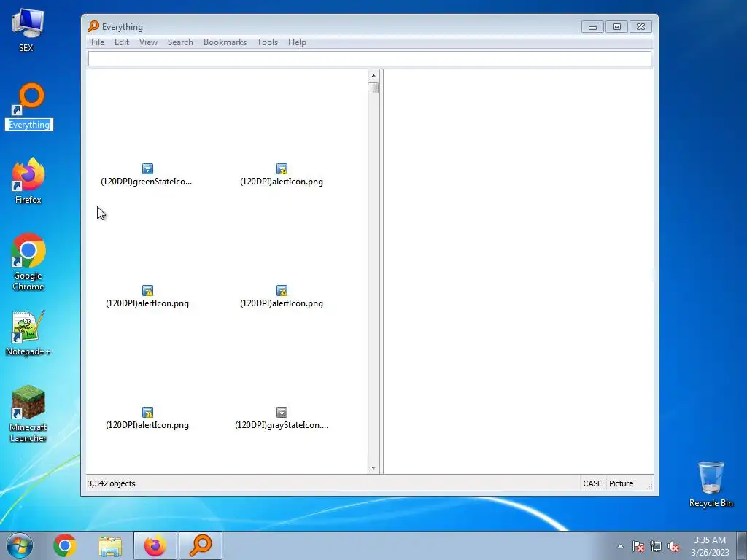Image resolution: width=747 pixels, height=560 pixels.
Task: Click the results list scrollbar thumb
Action: tap(373, 88)
